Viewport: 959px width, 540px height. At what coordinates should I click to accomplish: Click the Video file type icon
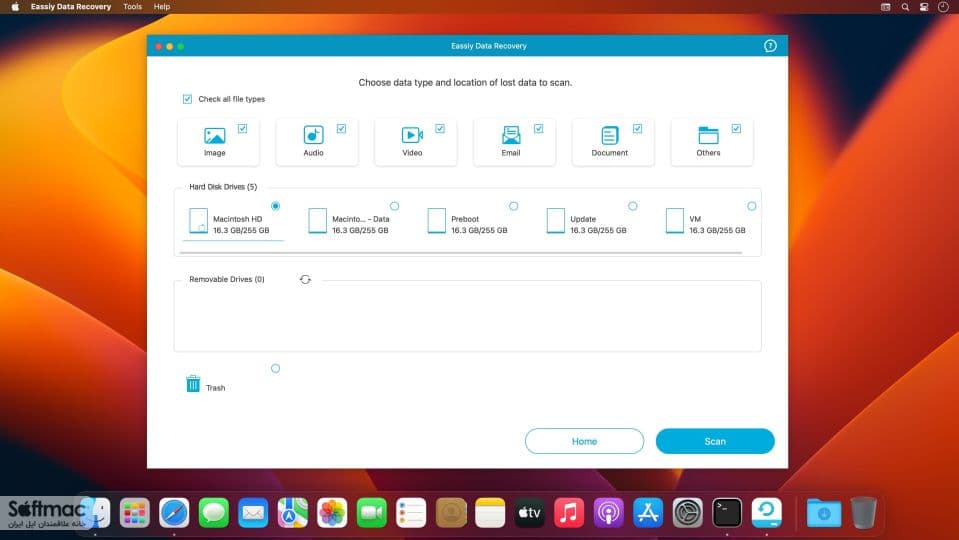tap(412, 135)
